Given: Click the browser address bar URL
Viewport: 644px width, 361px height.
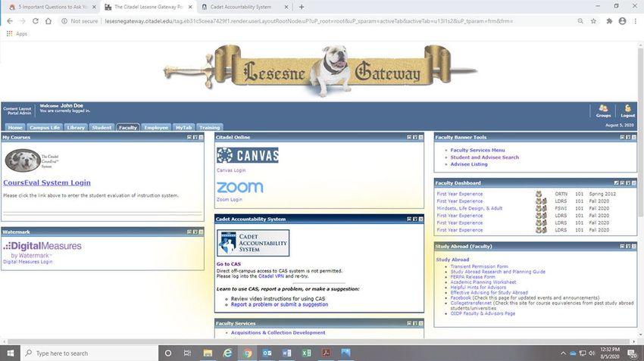Looking at the screenshot, I should [x=308, y=21].
